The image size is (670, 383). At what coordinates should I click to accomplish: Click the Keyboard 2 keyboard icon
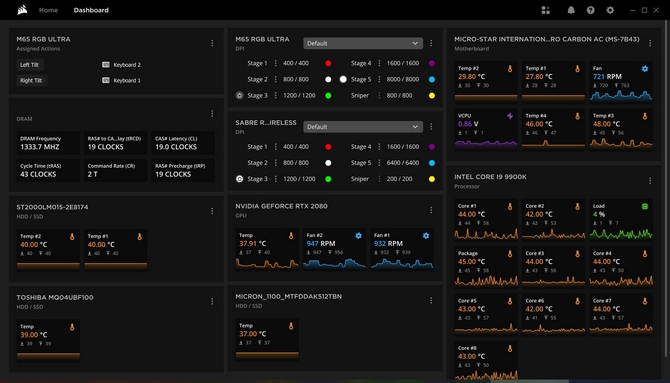pyautogui.click(x=106, y=65)
